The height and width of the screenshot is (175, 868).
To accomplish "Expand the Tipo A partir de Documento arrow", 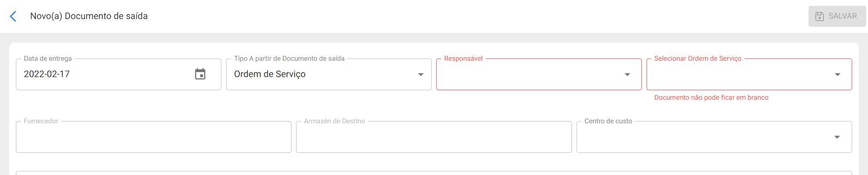I will point(421,74).
